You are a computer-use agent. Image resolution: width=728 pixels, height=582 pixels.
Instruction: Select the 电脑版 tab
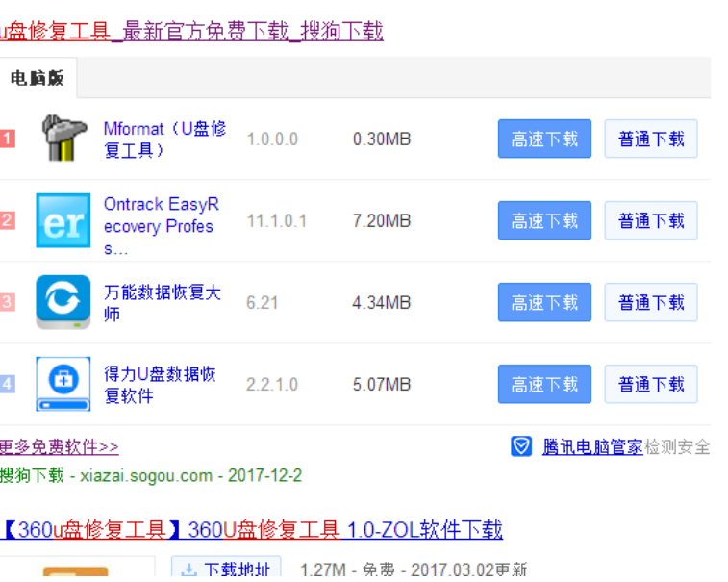click(38, 78)
